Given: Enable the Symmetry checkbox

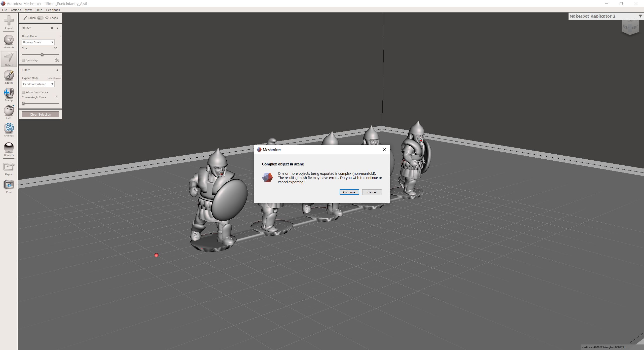Looking at the screenshot, I should pos(23,60).
